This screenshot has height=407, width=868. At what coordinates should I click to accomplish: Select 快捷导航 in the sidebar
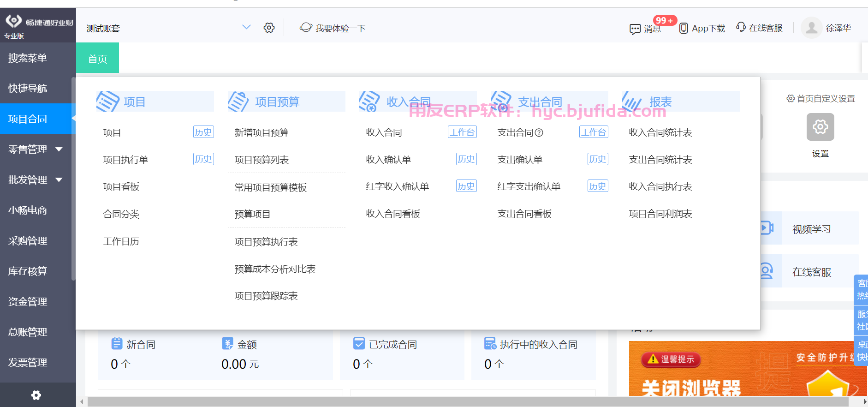pyautogui.click(x=28, y=88)
